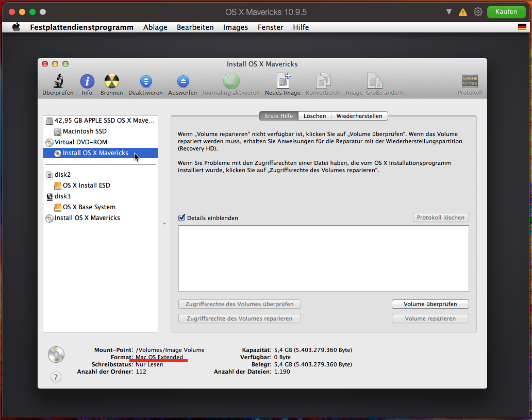Select highlighted Install OS X Mavericks volume
This screenshot has height=420, width=532.
[x=101, y=153]
